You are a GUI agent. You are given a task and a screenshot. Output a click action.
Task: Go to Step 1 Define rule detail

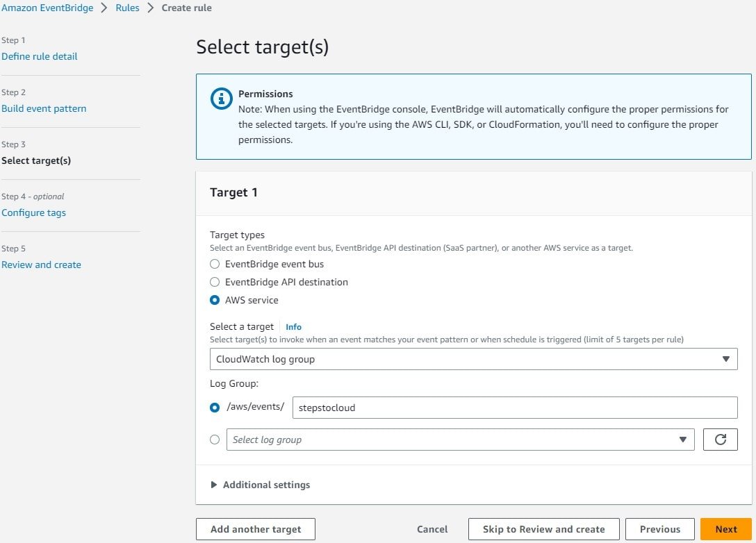point(40,56)
